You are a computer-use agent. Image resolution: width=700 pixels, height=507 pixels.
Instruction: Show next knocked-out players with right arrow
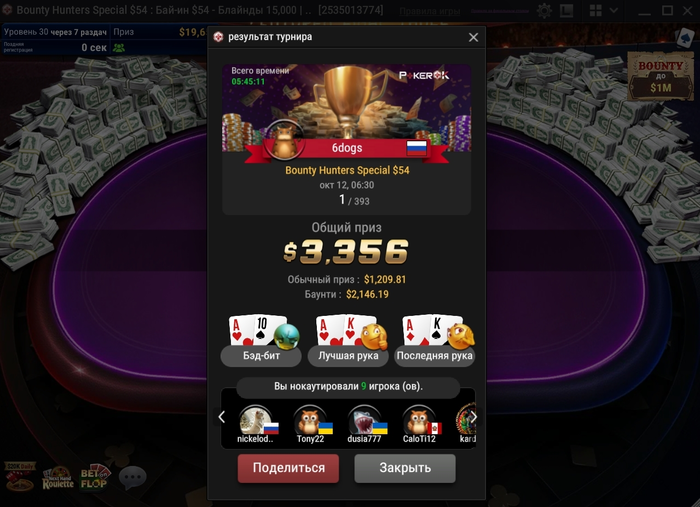point(473,417)
